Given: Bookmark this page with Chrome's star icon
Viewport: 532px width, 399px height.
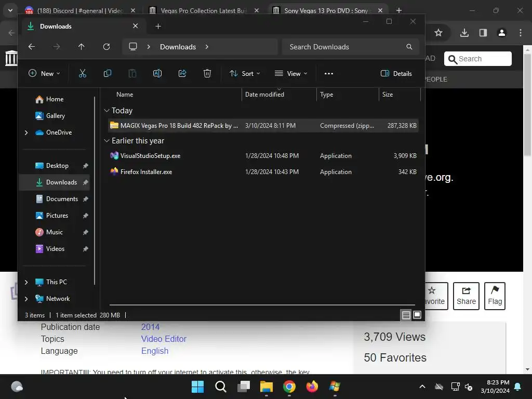Looking at the screenshot, I should [x=438, y=33].
